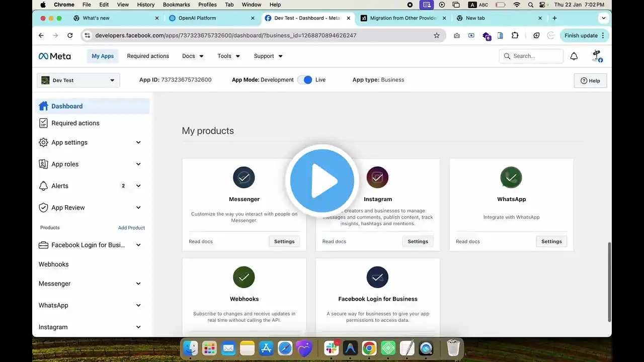Screen dimensions: 644x362
Task: Click the Facebook Login for Business icon
Action: point(377,277)
